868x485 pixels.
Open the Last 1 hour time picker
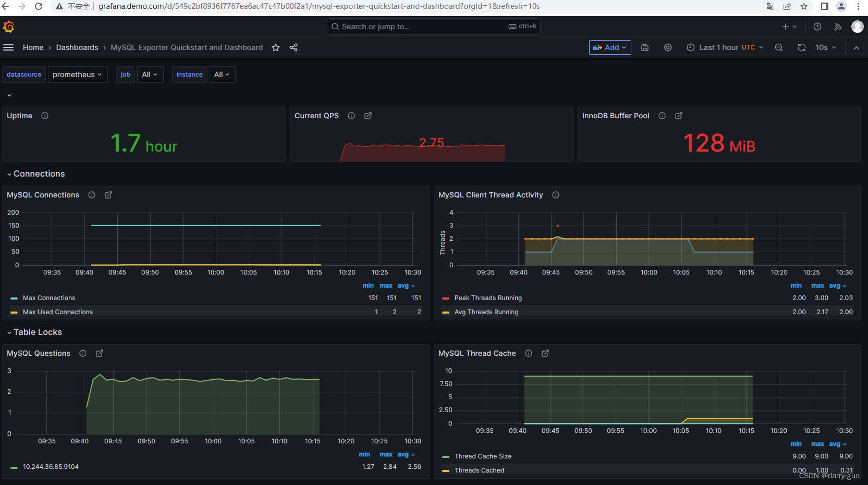[x=725, y=47]
